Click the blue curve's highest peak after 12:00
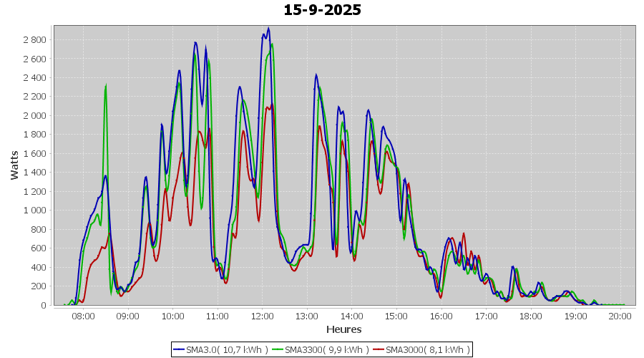The image size is (644, 358). coord(268,29)
